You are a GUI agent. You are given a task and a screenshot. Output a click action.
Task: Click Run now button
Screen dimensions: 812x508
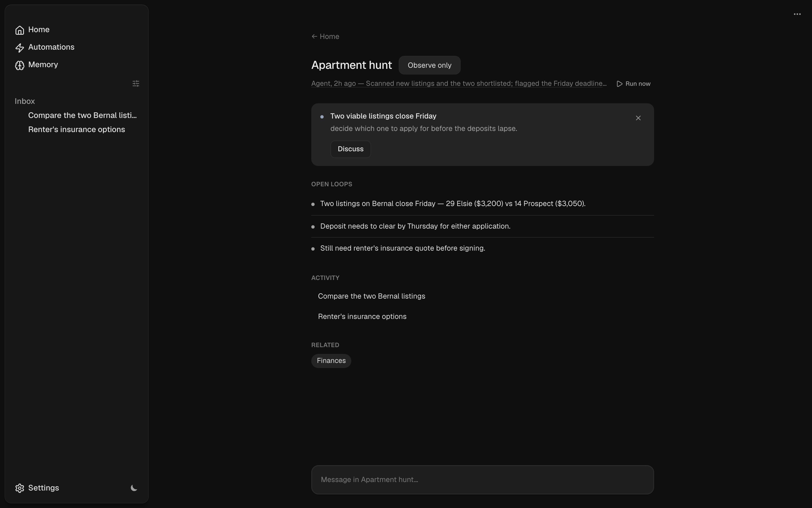(x=634, y=84)
